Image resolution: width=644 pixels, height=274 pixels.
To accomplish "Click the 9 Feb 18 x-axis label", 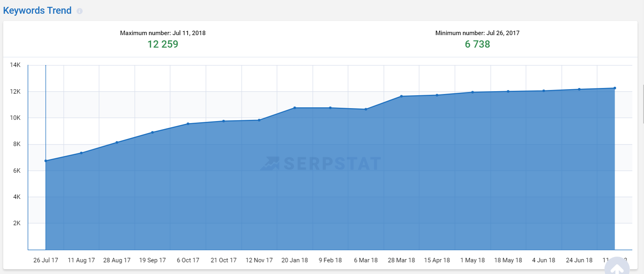I will coord(330,260).
